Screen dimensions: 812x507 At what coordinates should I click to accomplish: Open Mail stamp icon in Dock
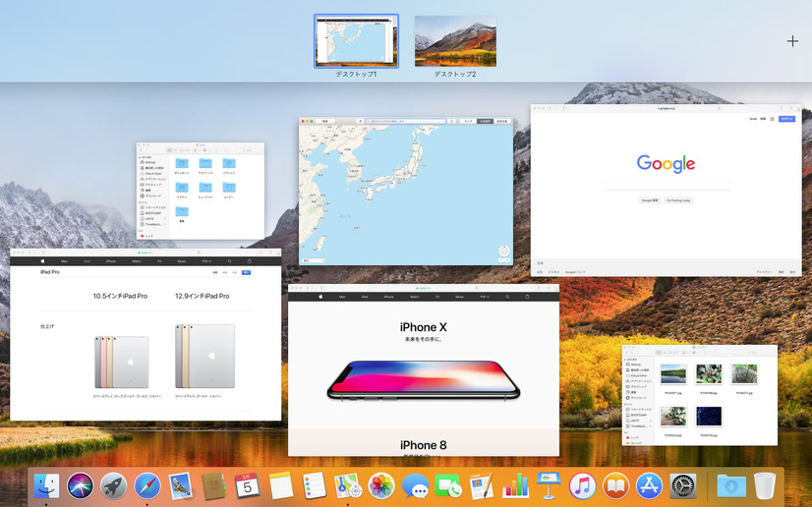click(180, 485)
